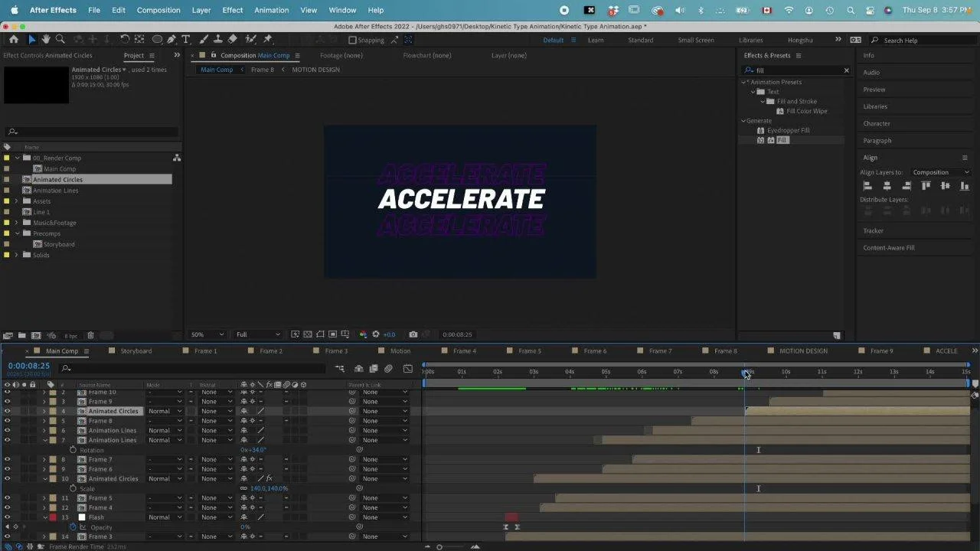Open the Effect menu
The image size is (980, 551).
tap(232, 10)
